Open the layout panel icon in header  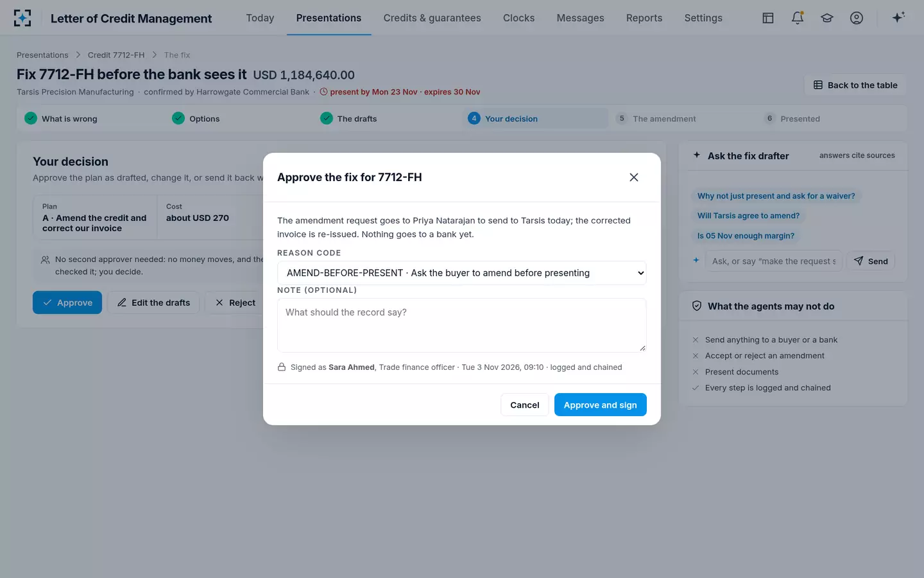(768, 18)
